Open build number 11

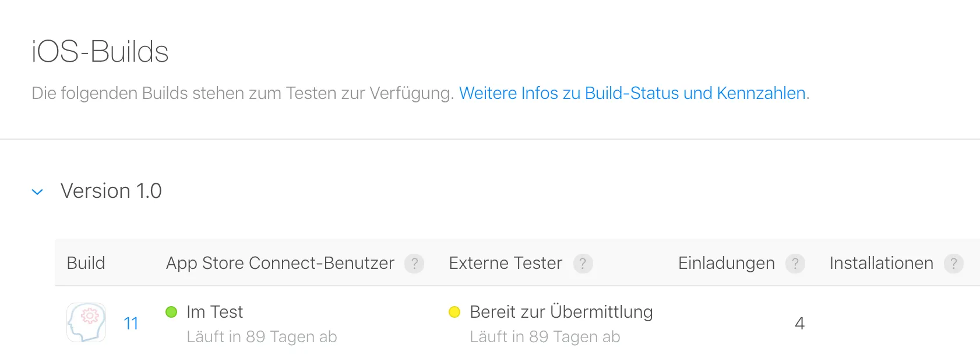tap(131, 324)
